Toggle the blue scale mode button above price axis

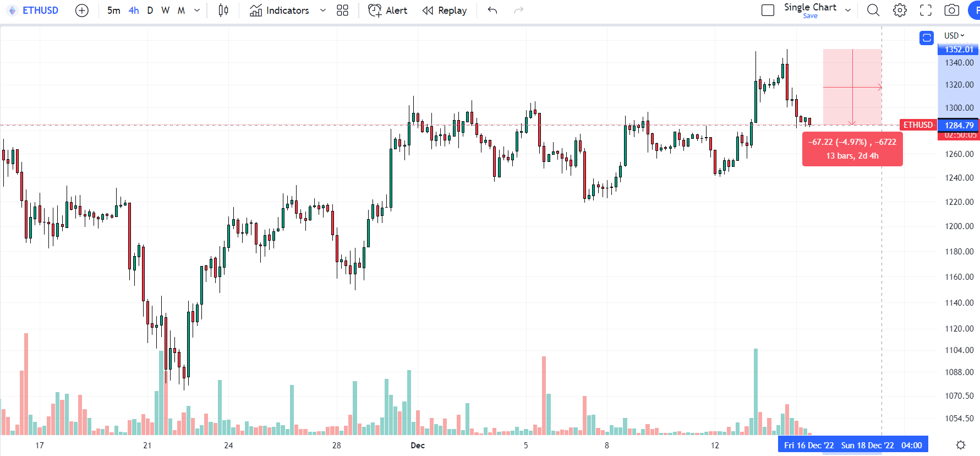point(927,37)
